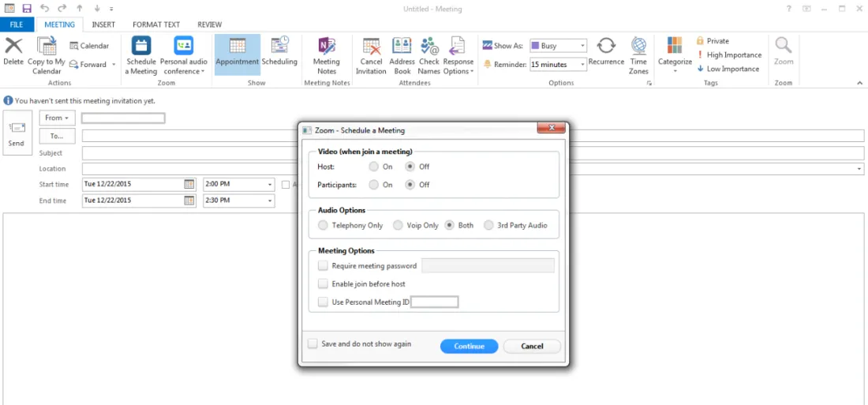Click Start time calendar picker icon
The image size is (868, 405).
coord(189,184)
